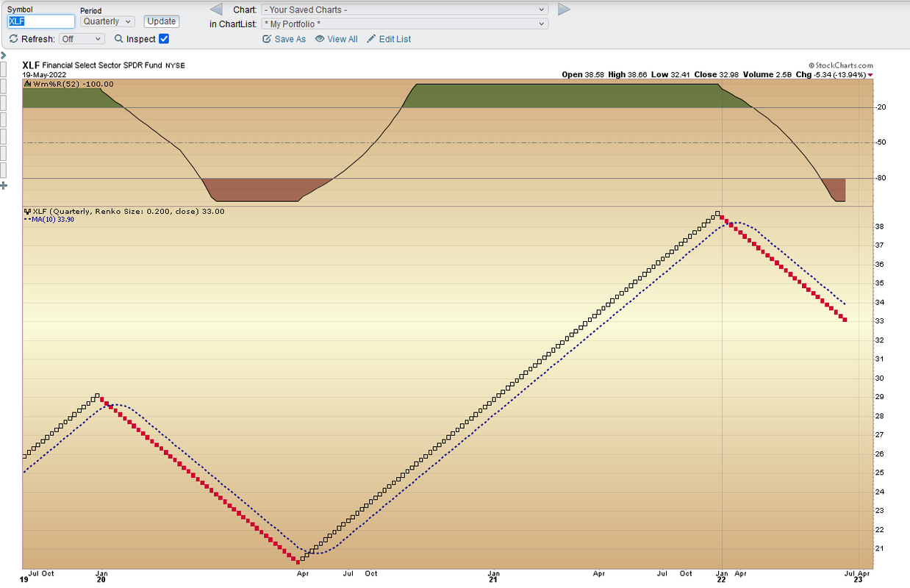The image size is (910, 588).
Task: Expand the left sidebar chevron
Action: point(3,55)
